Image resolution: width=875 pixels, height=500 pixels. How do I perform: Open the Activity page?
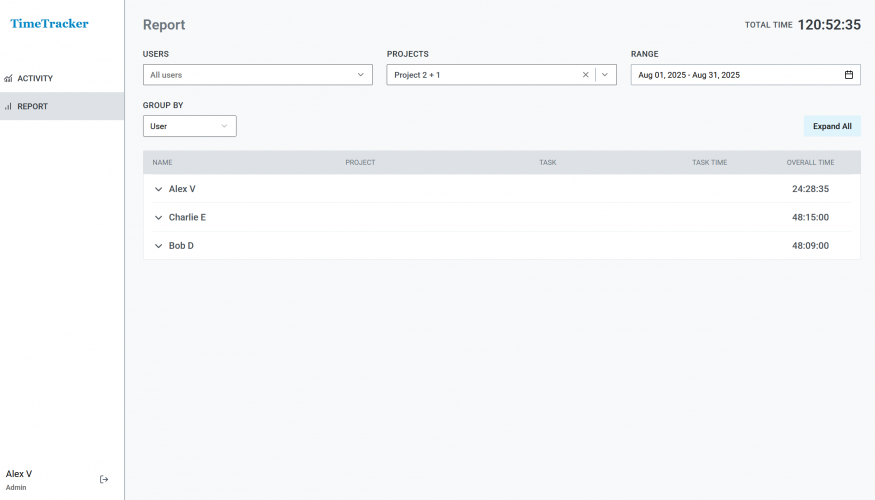[62, 78]
